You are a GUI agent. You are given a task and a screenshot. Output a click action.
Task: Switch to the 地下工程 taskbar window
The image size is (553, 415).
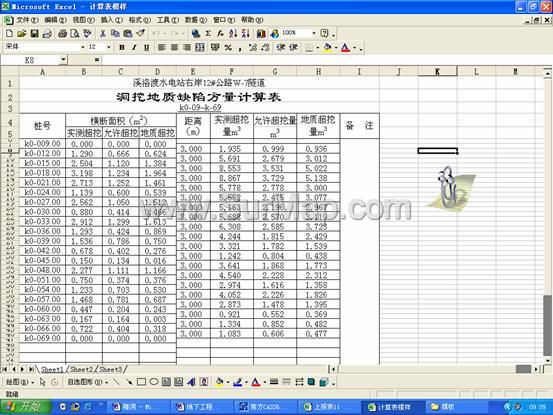(202, 407)
